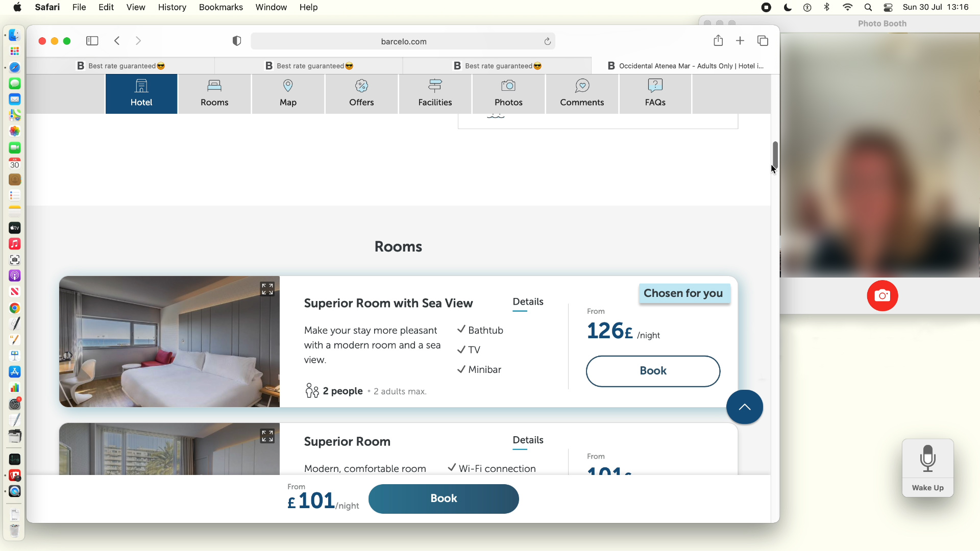Viewport: 980px width, 551px height.
Task: Click the bottom bar Book button
Action: click(x=444, y=498)
